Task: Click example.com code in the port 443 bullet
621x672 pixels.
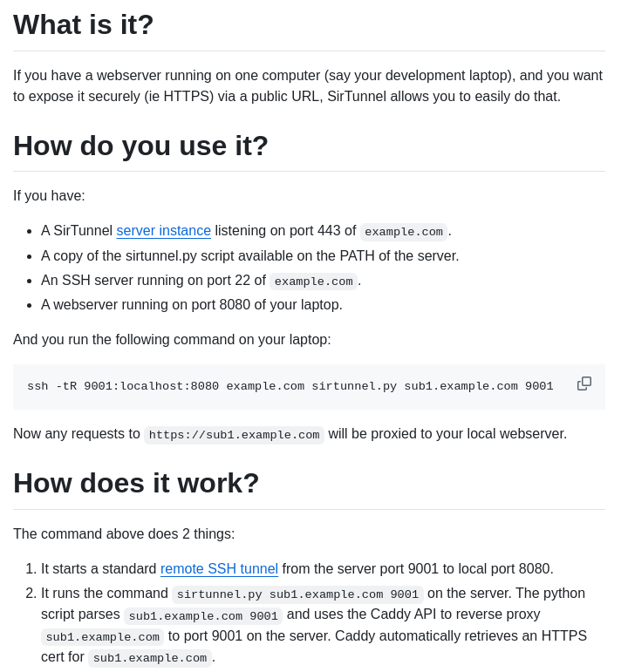Action: 403,232
